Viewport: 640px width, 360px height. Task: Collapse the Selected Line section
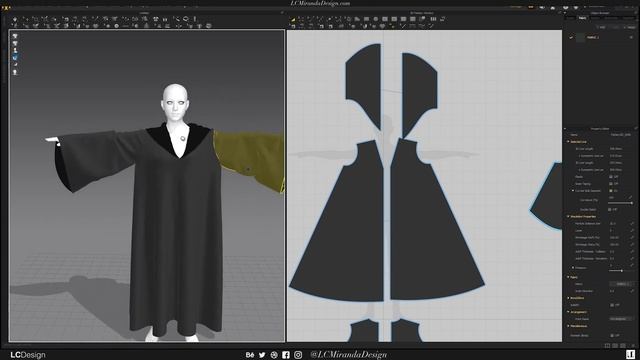[x=568, y=142]
